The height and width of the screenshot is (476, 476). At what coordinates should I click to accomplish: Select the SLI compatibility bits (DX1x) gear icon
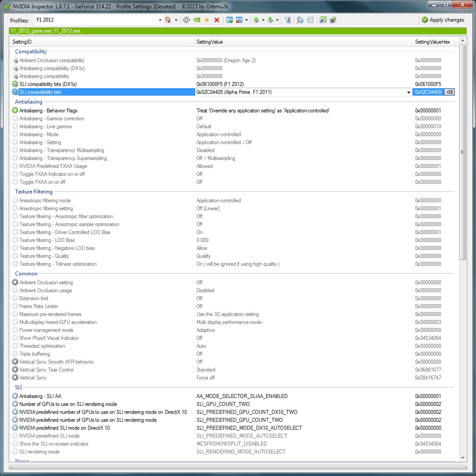click(15, 84)
